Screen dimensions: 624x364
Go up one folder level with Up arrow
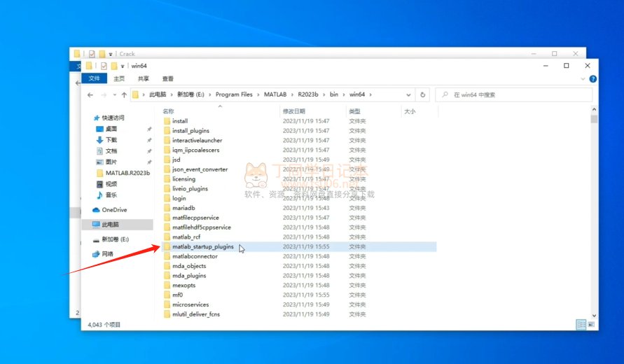point(124,94)
